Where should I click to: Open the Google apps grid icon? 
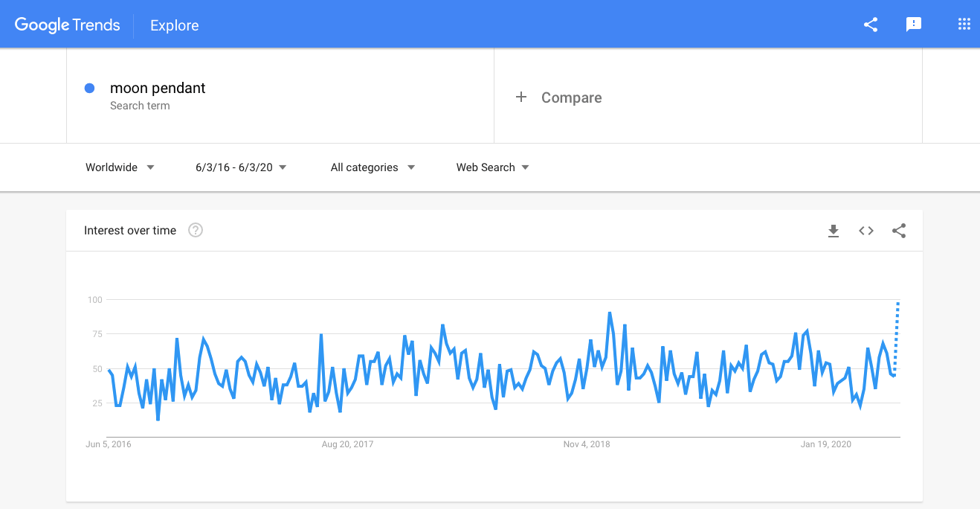964,25
